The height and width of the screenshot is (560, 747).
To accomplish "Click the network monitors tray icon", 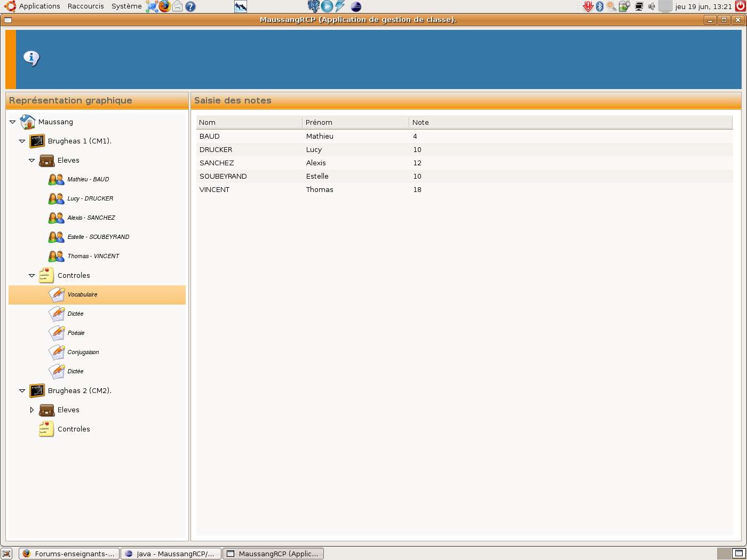I will pos(639,6).
